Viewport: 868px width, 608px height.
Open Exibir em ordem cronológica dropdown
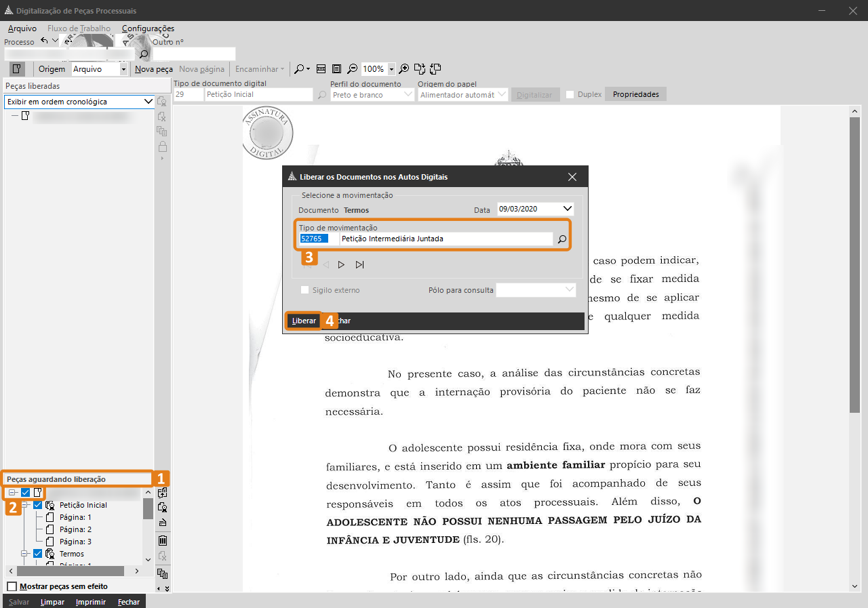click(149, 102)
